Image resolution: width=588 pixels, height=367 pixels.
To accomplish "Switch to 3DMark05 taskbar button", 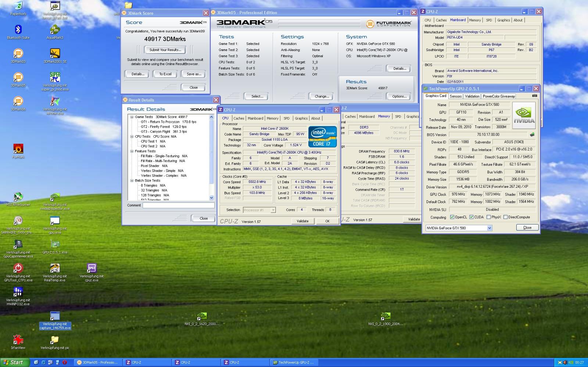I will (x=98, y=362).
